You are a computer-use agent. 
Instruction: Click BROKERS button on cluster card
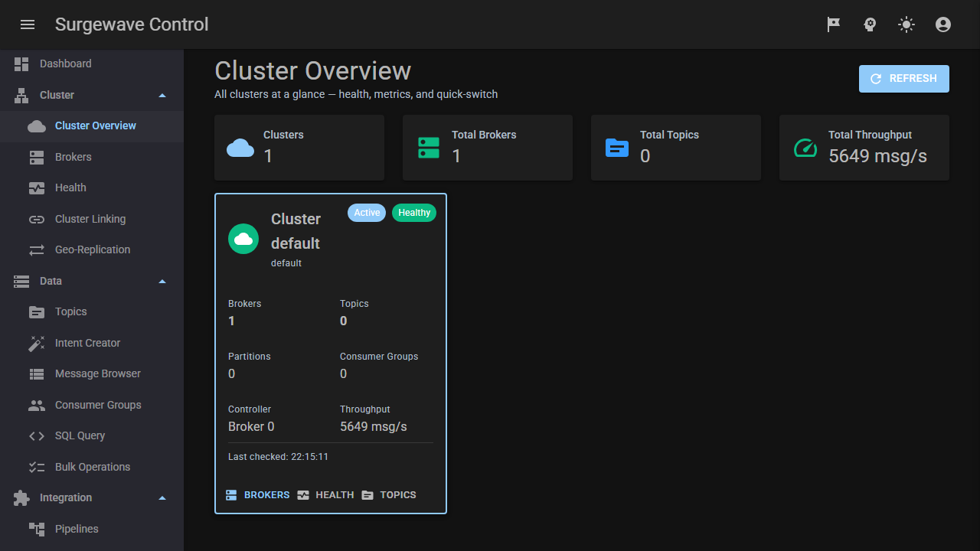(x=258, y=495)
